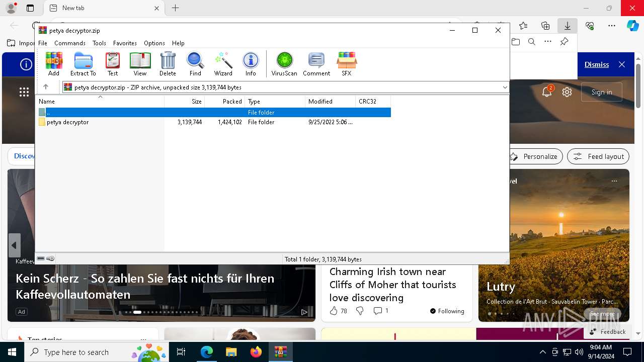Screen dimensions: 644x362
Task: Open Edge notifications bell
Action: pos(547,92)
